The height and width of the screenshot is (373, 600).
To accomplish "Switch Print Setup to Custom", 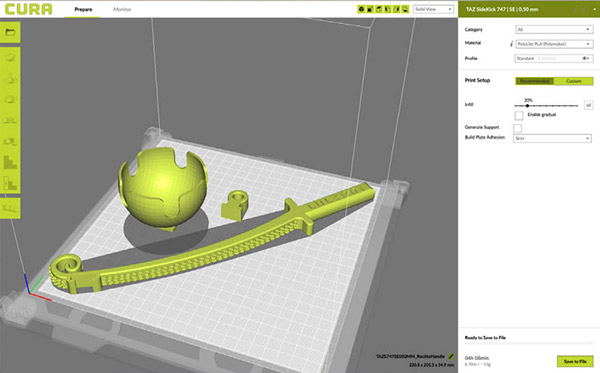I will (x=573, y=81).
